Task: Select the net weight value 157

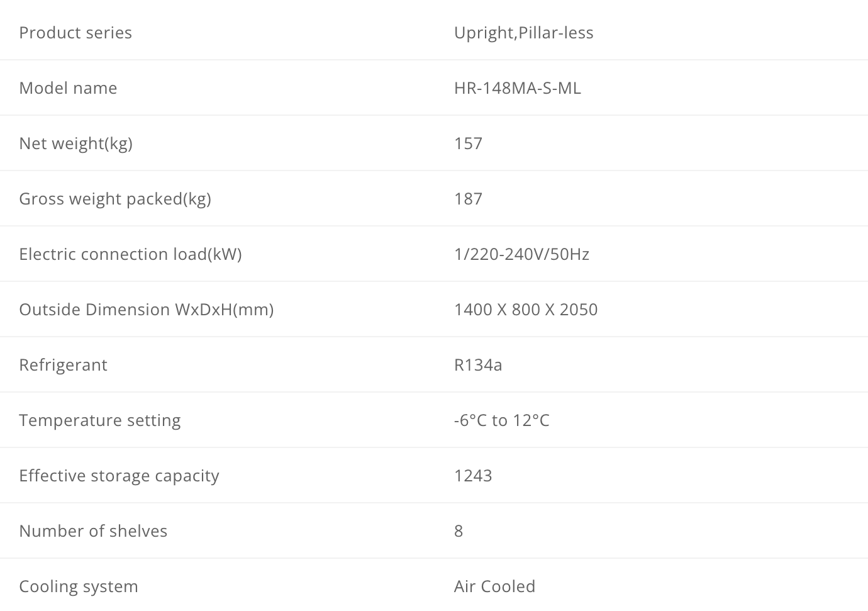Action: 468,143
